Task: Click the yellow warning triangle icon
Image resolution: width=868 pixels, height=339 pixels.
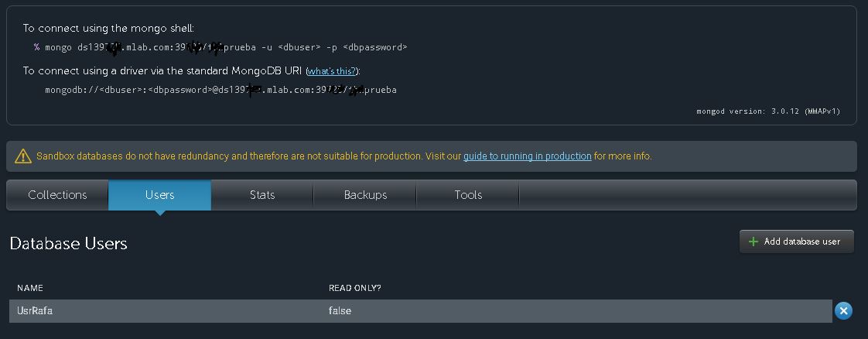Action: click(23, 156)
